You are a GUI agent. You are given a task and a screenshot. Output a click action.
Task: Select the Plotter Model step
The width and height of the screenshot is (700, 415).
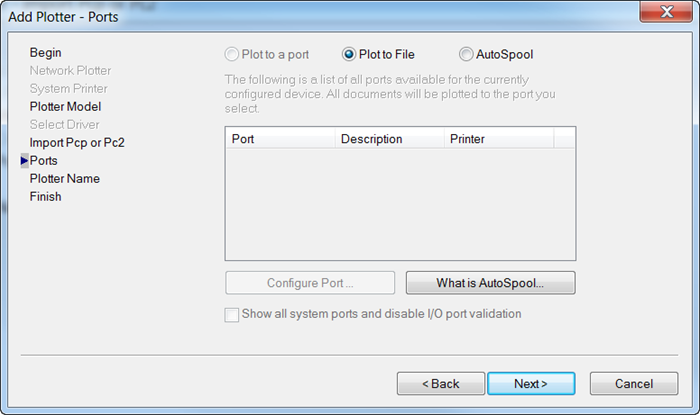pos(65,106)
